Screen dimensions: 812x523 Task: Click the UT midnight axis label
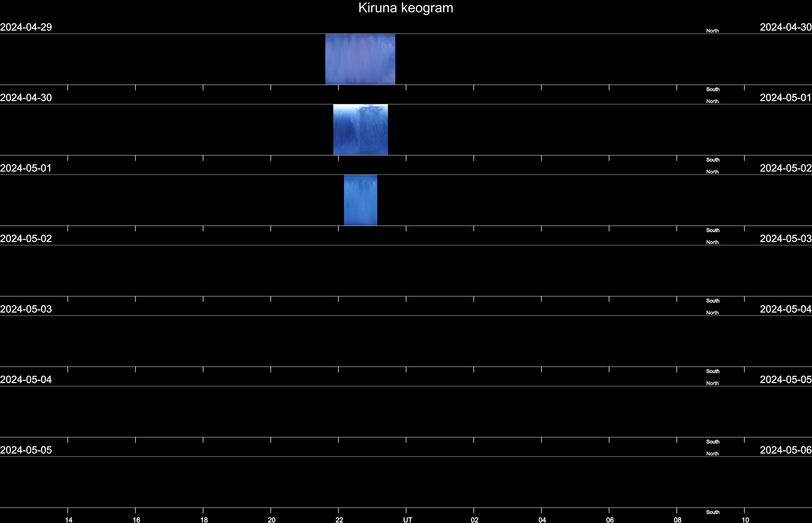(408, 520)
